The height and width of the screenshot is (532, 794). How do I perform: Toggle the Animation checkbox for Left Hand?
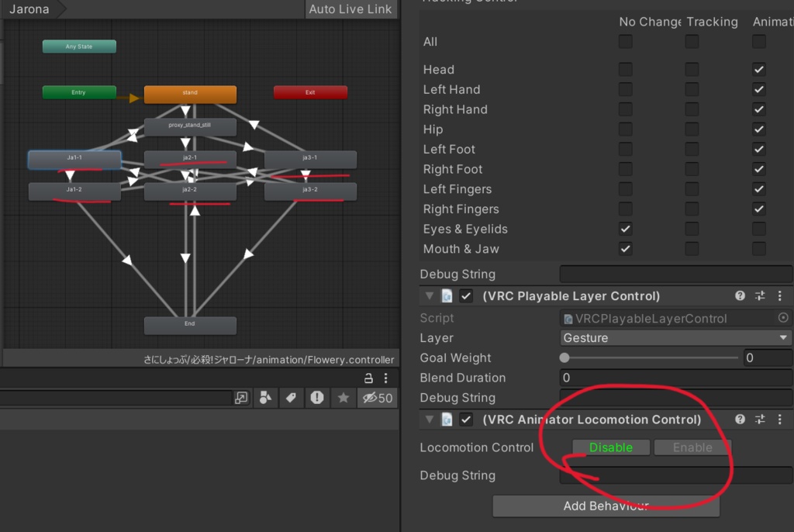tap(758, 89)
